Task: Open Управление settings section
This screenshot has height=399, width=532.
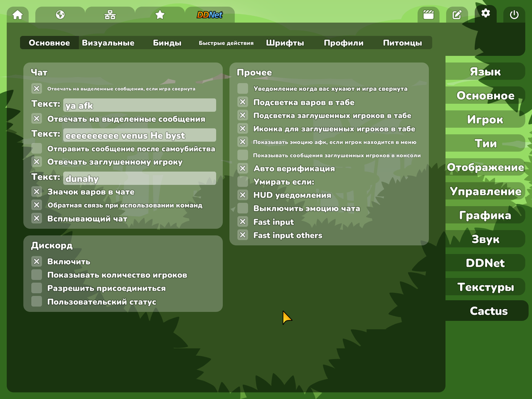Action: click(x=485, y=192)
